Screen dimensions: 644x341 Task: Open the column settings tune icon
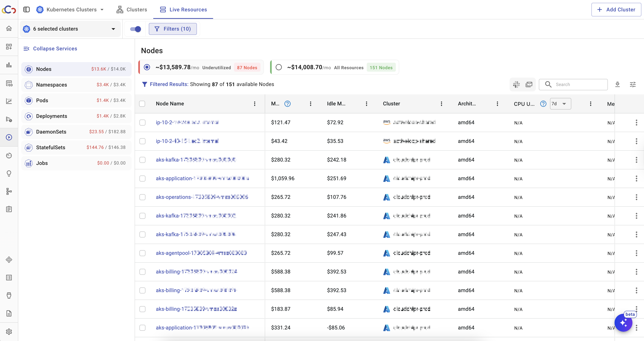[632, 85]
